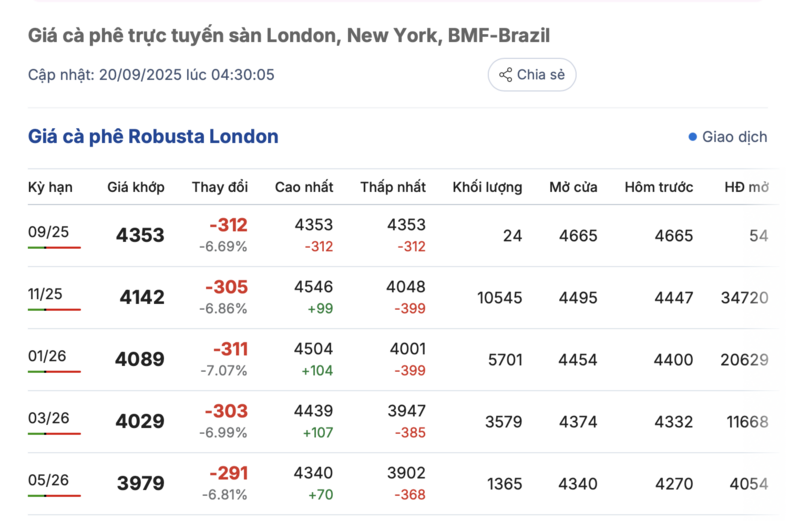Click the Hôm trước column header

pos(661,187)
